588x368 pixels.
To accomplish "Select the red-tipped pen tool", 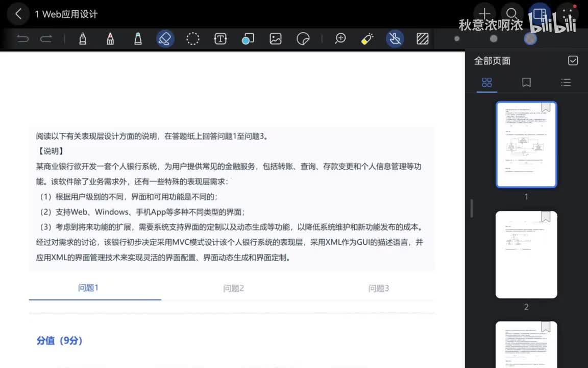I will pos(110,39).
